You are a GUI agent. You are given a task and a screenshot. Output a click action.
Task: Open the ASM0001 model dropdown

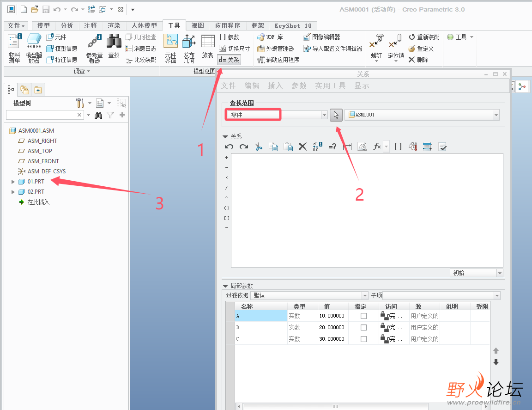point(496,115)
